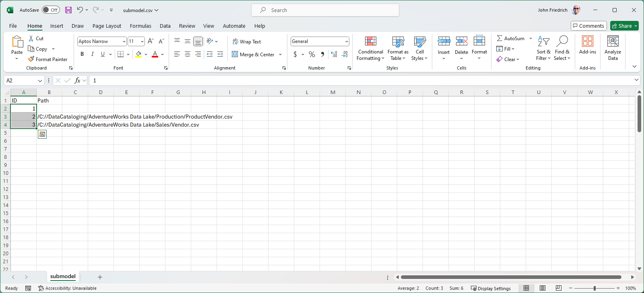Open the Comments pane button

(588, 26)
